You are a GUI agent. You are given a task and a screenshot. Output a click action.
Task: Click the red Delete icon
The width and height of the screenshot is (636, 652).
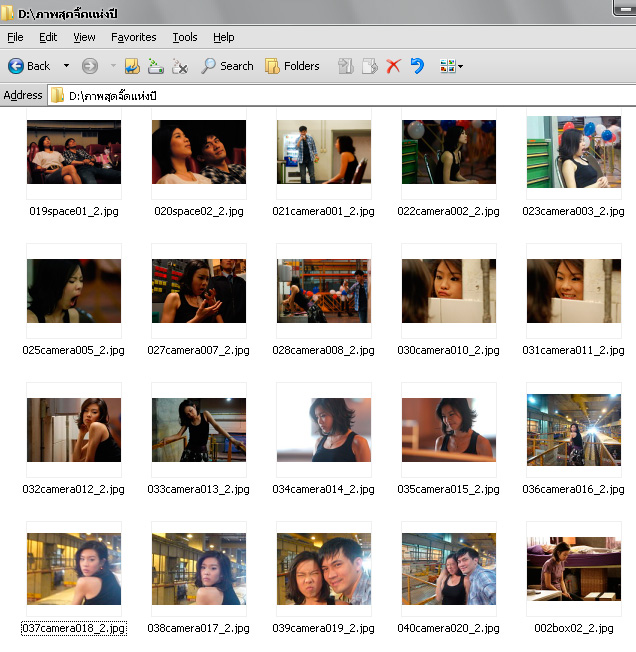pos(393,66)
